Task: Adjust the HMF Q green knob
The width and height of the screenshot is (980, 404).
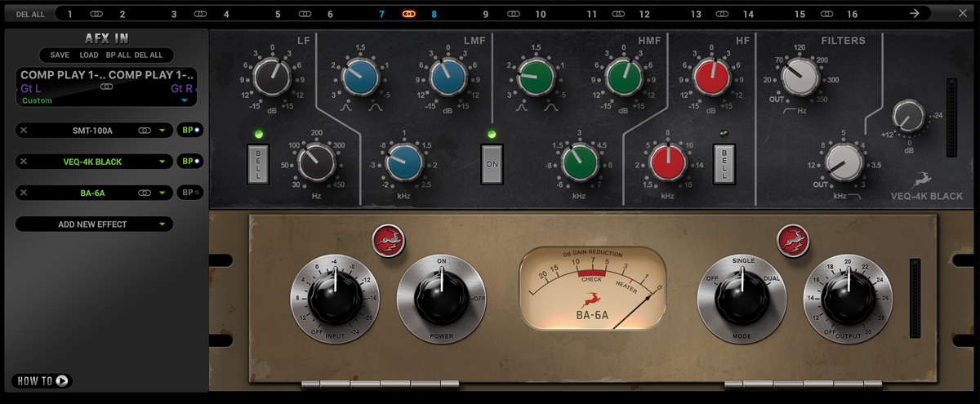Action: pos(535,77)
